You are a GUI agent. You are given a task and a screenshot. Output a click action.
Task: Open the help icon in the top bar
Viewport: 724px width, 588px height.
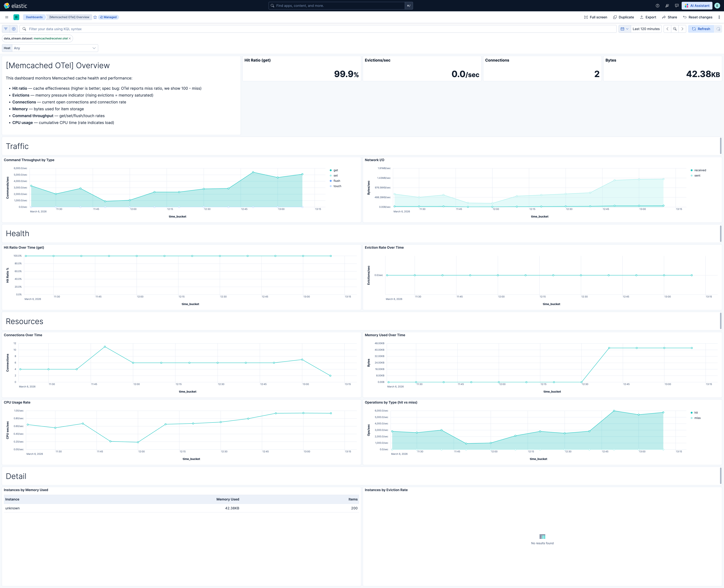coord(658,5)
